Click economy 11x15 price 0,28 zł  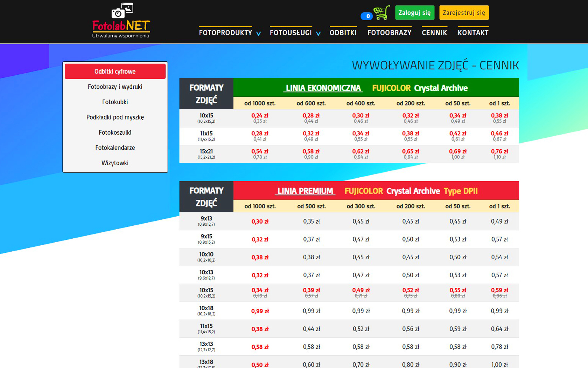260,134
